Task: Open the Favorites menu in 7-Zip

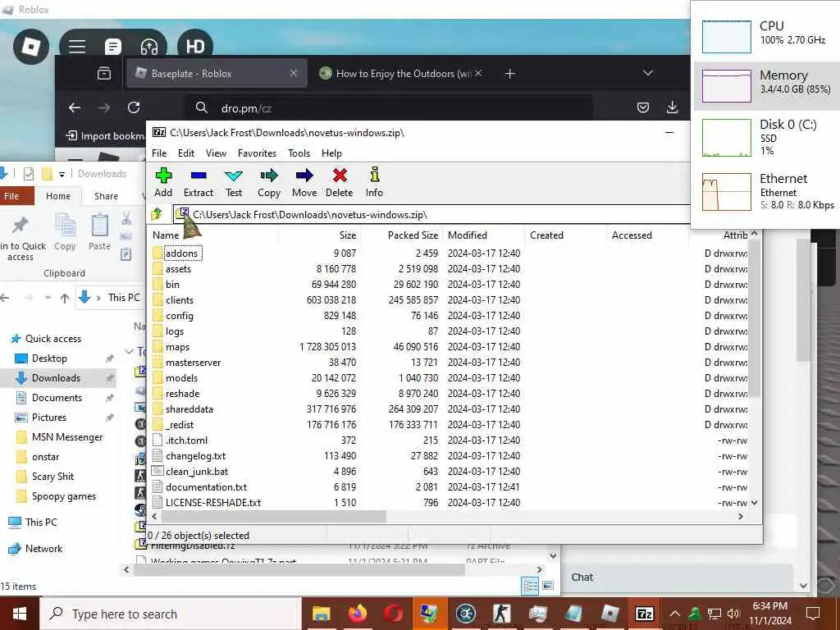Action: tap(257, 153)
